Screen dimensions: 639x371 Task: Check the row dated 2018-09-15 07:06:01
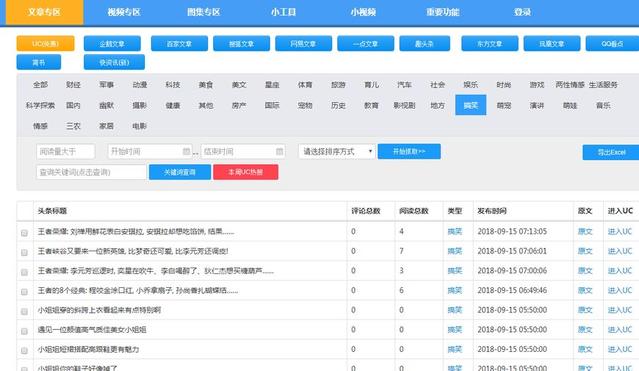click(x=24, y=252)
